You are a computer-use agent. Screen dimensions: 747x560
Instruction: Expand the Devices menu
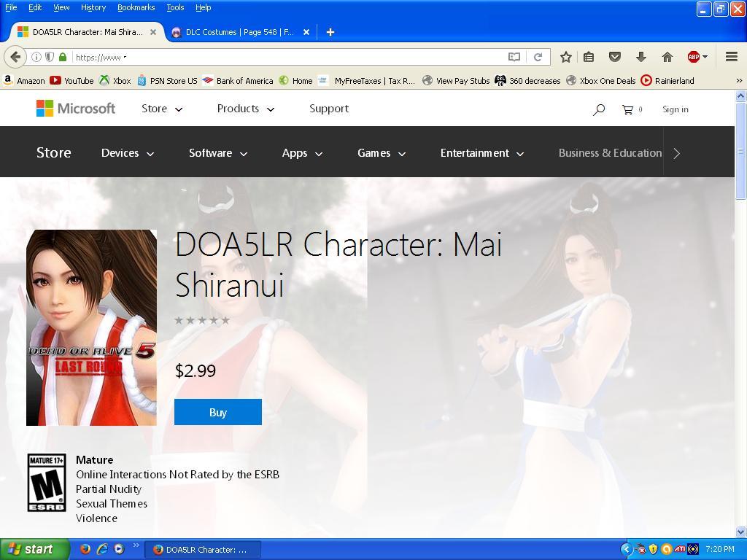128,153
